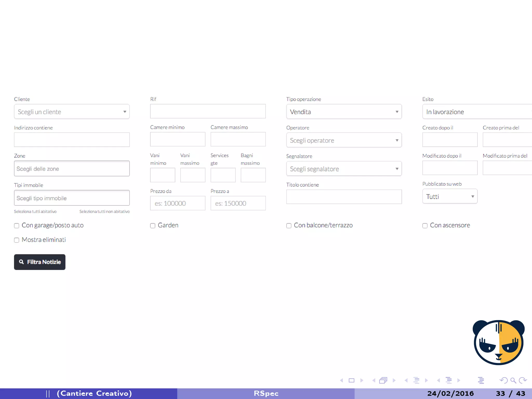Go to previous slide arrow in navigation bar

coord(342,380)
